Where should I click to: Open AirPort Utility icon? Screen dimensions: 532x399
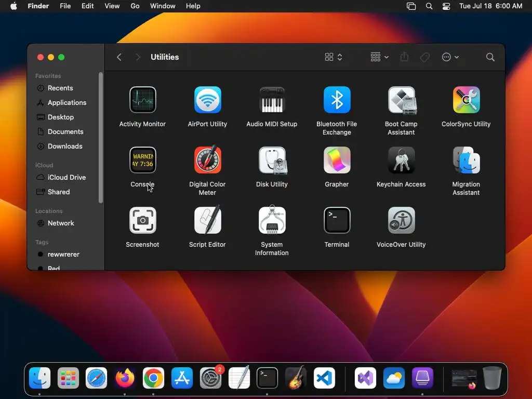207,100
